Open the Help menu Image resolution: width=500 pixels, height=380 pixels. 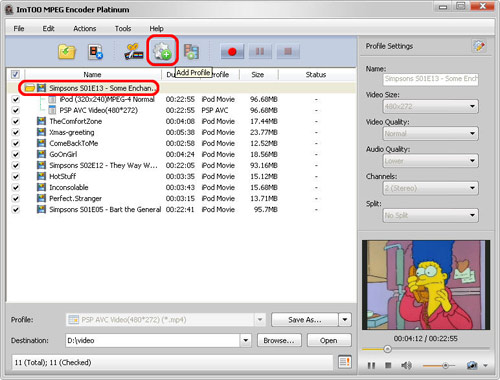click(x=156, y=28)
